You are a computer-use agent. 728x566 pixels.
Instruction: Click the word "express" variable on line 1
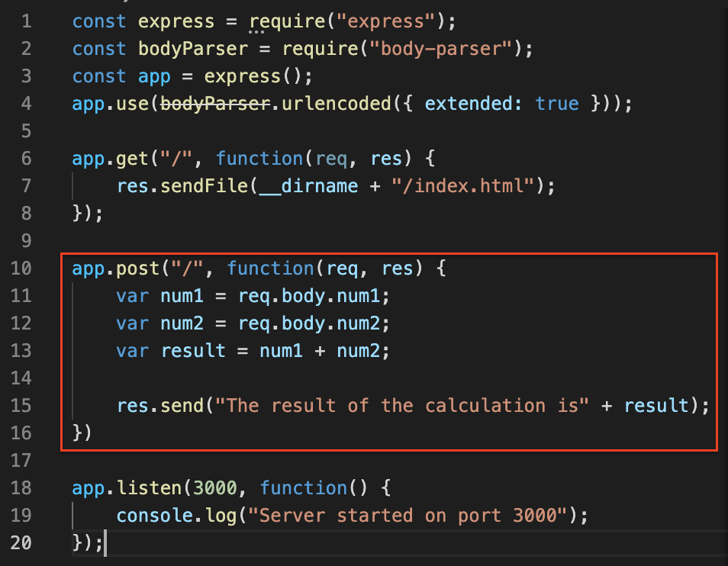[176, 21]
